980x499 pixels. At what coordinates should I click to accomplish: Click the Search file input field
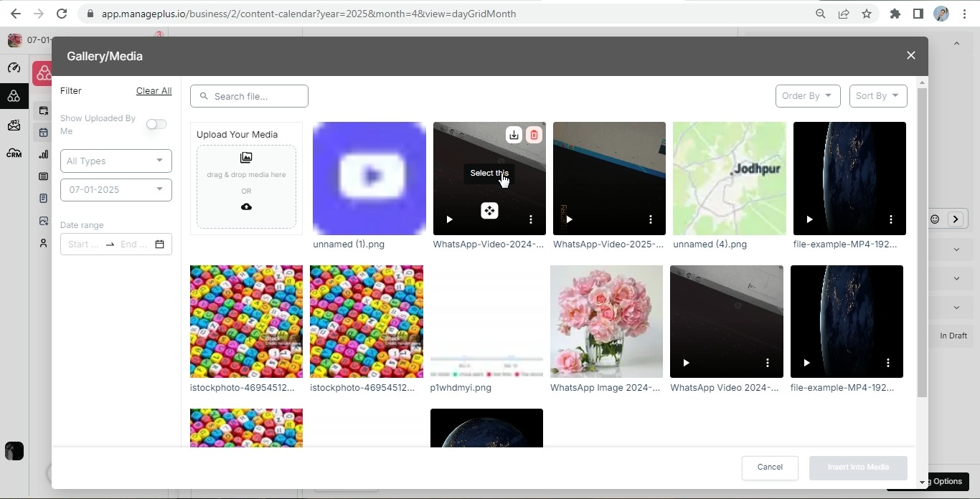(249, 96)
